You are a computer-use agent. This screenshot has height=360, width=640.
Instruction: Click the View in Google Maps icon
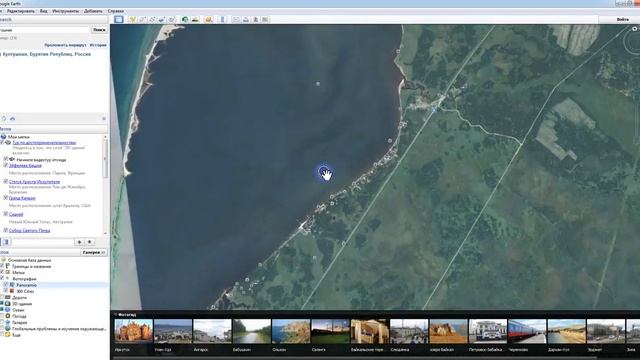(x=265, y=19)
